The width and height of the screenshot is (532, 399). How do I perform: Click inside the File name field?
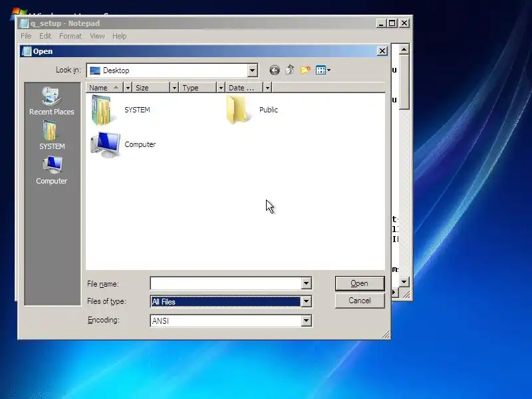[225, 283]
